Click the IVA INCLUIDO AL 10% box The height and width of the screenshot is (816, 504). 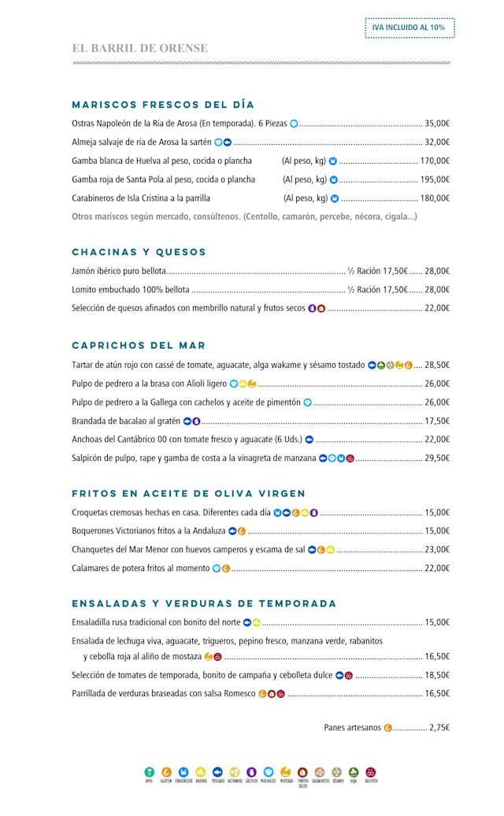(x=409, y=28)
